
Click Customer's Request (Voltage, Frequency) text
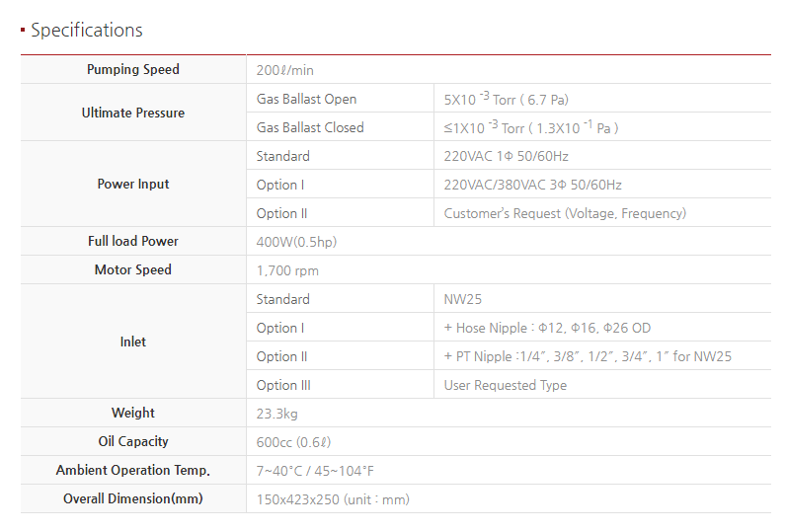point(565,213)
